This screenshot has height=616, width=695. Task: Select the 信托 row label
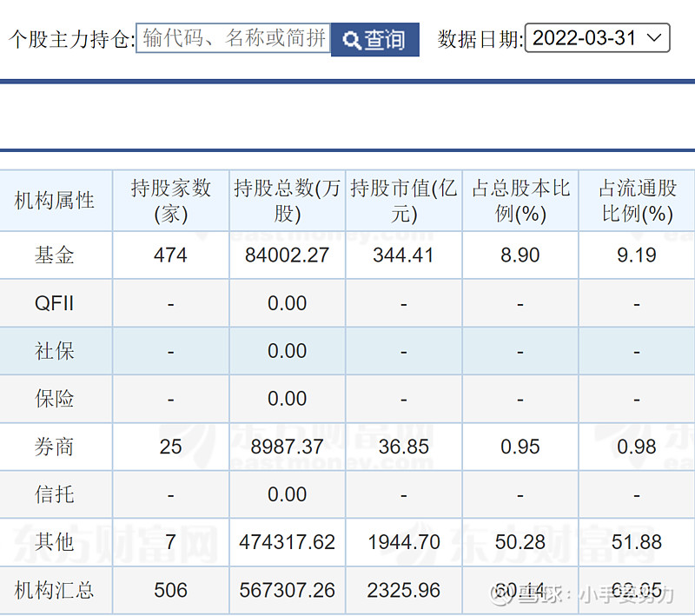pyautogui.click(x=55, y=494)
